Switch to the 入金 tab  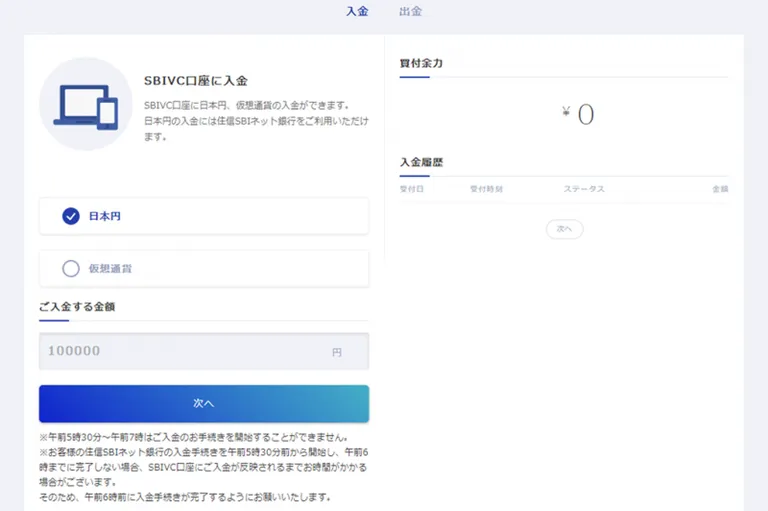click(x=357, y=11)
